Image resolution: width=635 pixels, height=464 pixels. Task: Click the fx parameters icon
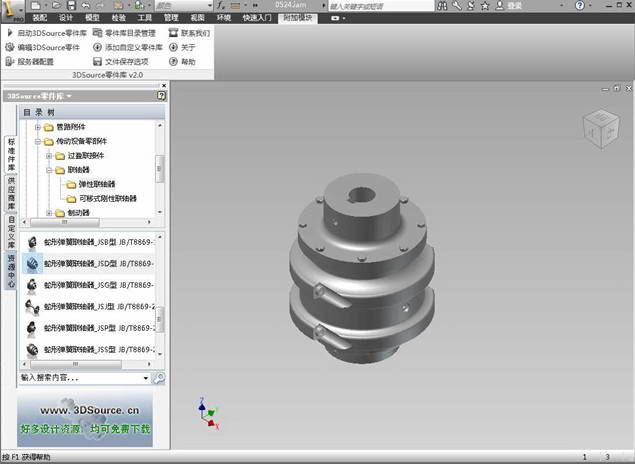click(220, 5)
